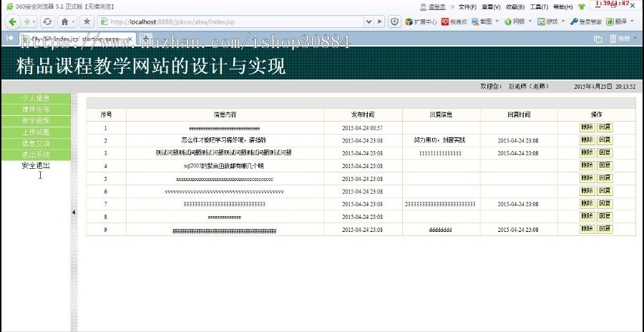Click 回复 for message row 8

tap(605, 216)
